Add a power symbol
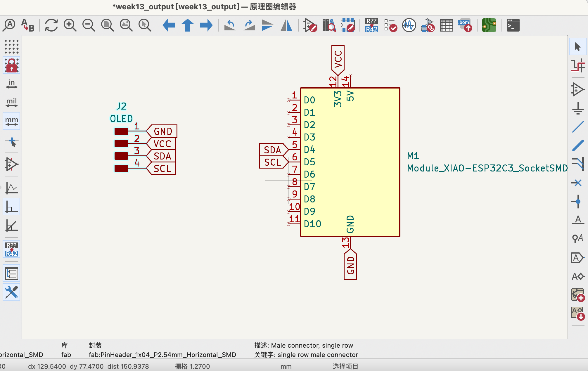Viewport: 588px width, 371px height. (578, 108)
